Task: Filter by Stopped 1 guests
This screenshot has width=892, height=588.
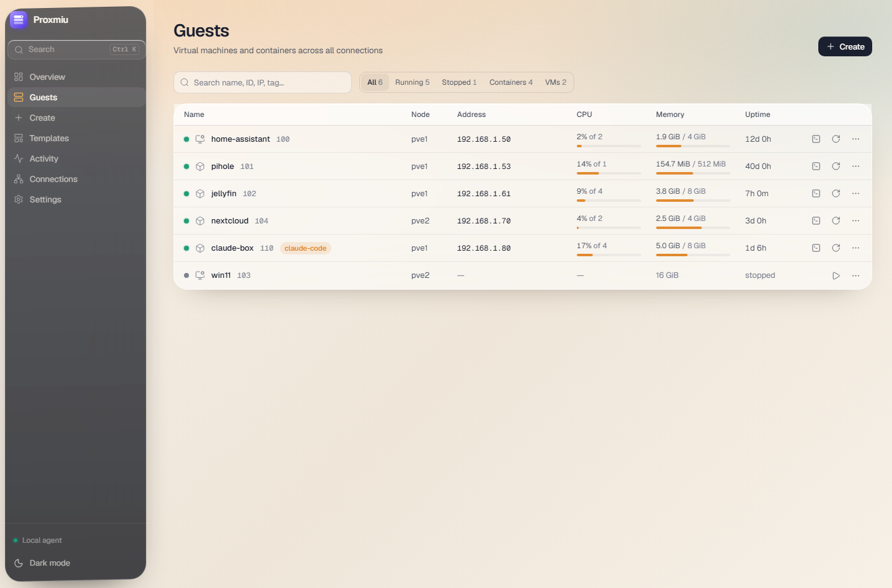Action: click(x=459, y=82)
